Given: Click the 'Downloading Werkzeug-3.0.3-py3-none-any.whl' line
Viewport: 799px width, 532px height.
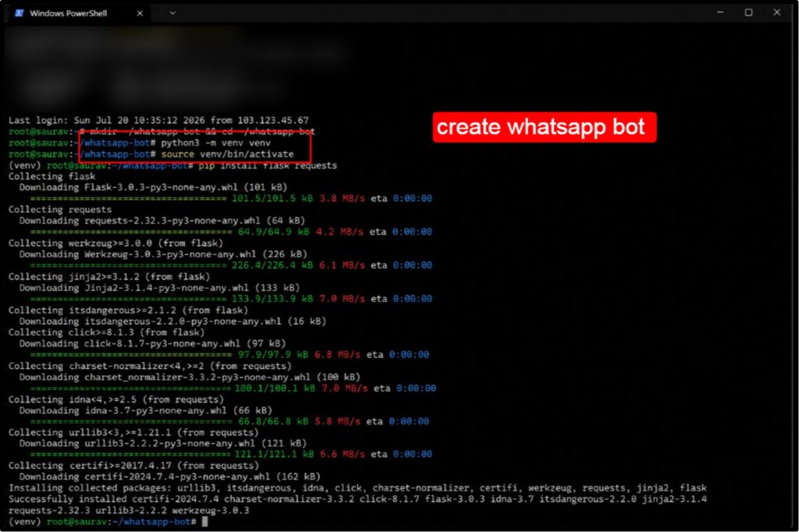Looking at the screenshot, I should [x=163, y=254].
